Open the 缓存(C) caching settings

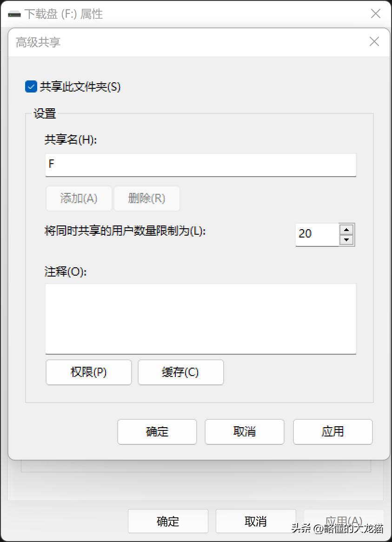(180, 372)
